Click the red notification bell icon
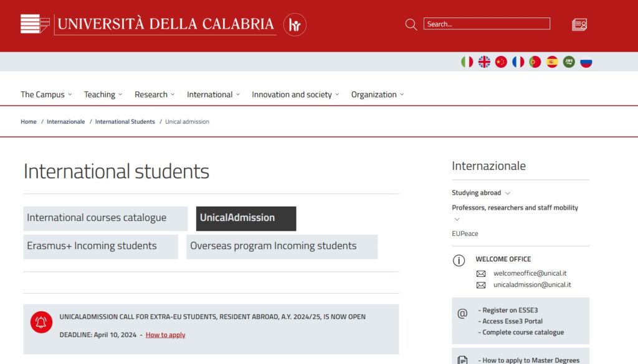 41,322
